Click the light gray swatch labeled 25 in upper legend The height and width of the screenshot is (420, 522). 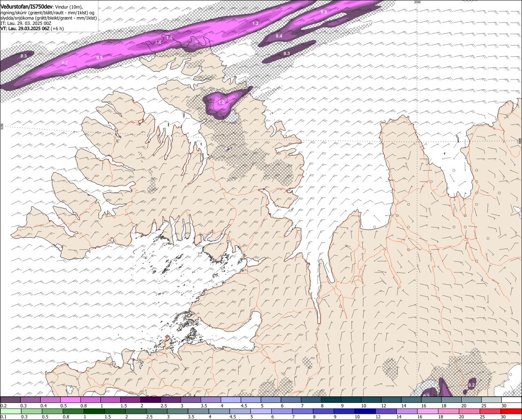[x=491, y=400]
